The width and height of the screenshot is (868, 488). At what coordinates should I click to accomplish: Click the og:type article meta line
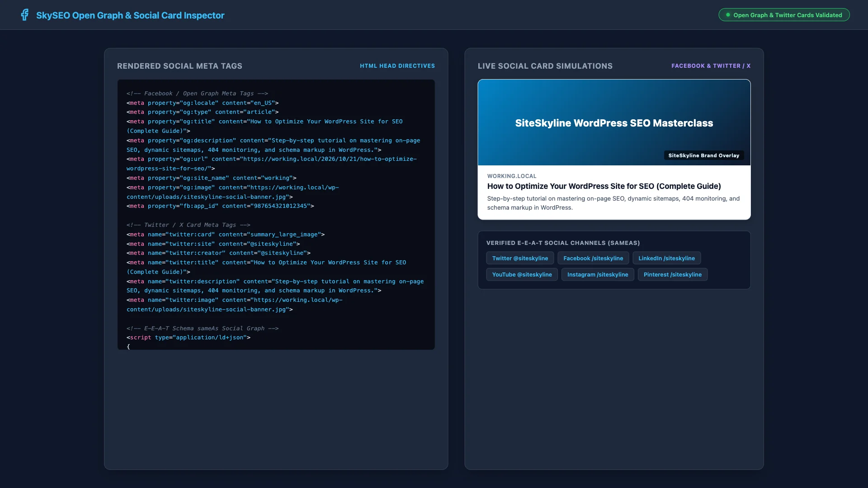tap(203, 112)
